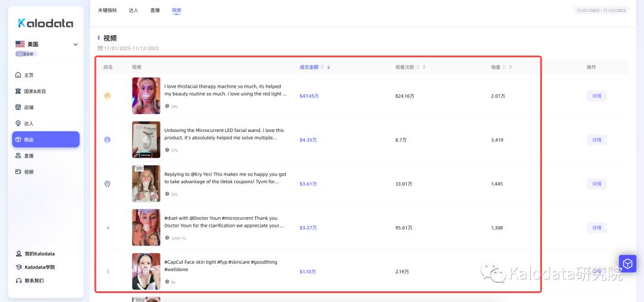Click the $47.45万 sales amount

[309, 96]
